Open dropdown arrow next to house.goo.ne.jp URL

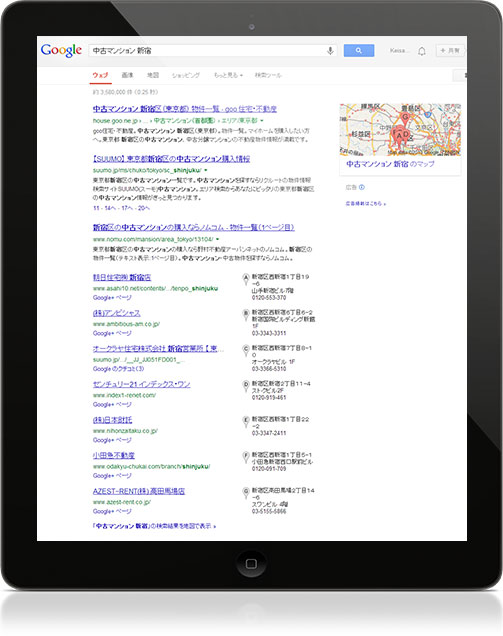[x=262, y=121]
